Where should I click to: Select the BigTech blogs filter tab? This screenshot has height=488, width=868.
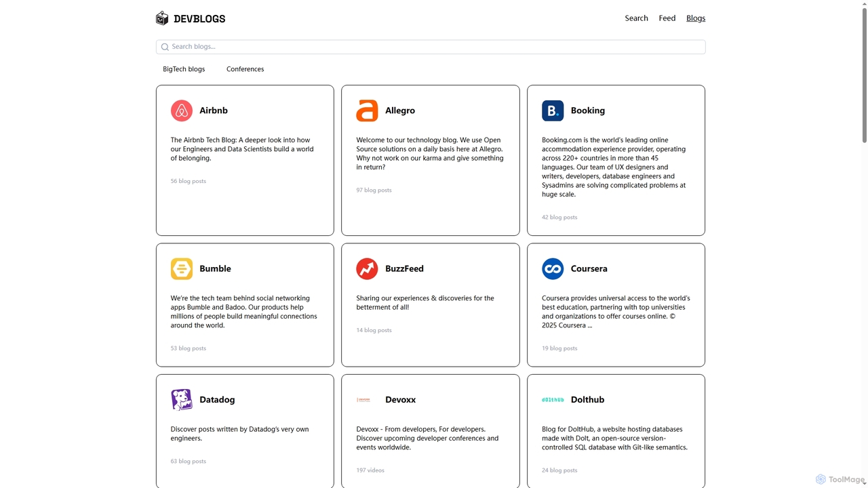[x=184, y=69]
